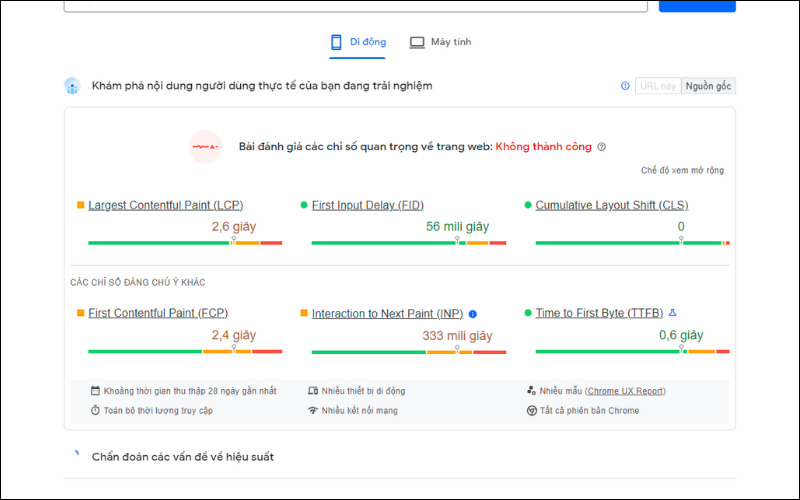Click help icon next to Không thành công
This screenshot has height=500, width=800.
point(602,147)
